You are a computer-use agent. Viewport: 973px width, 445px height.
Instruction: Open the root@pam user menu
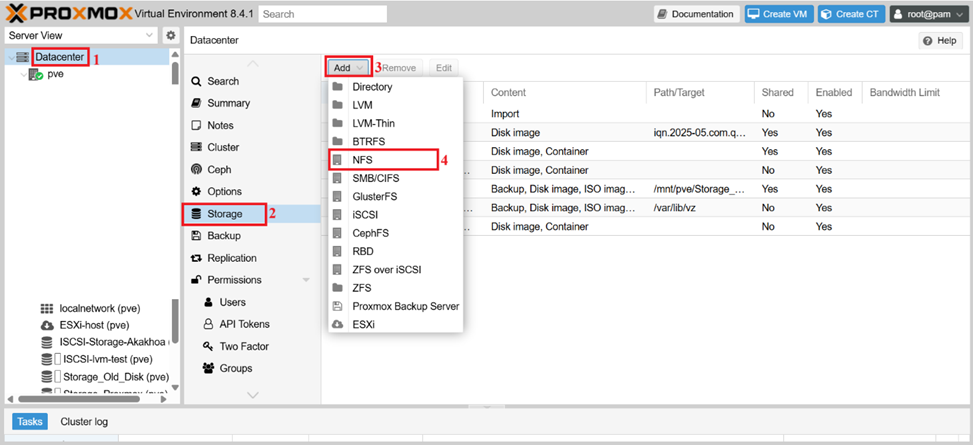(928, 14)
